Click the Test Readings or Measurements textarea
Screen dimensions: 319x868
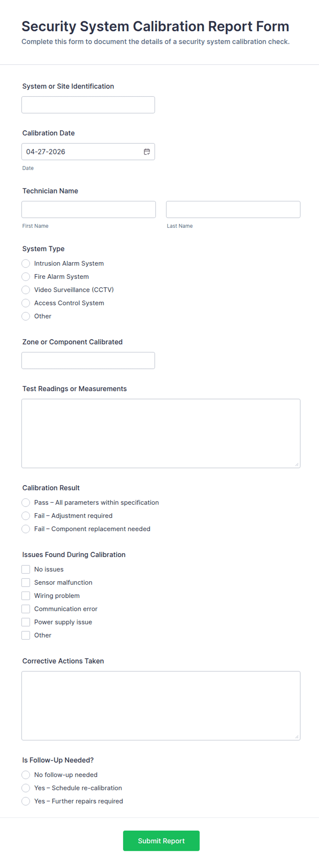(161, 432)
